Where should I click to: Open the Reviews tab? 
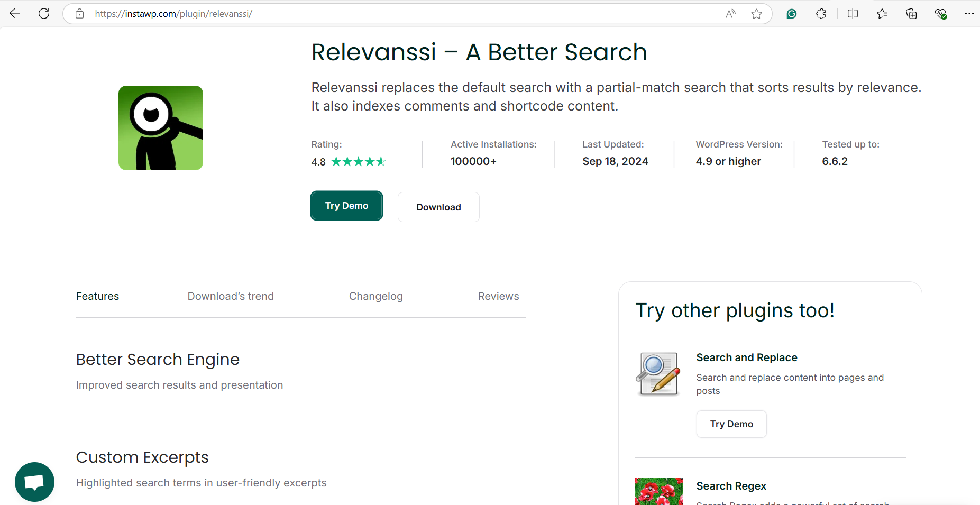(498, 296)
